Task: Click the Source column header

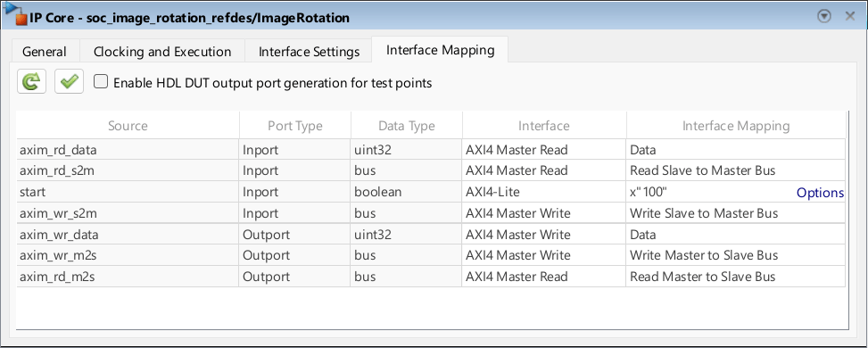Action: click(128, 126)
